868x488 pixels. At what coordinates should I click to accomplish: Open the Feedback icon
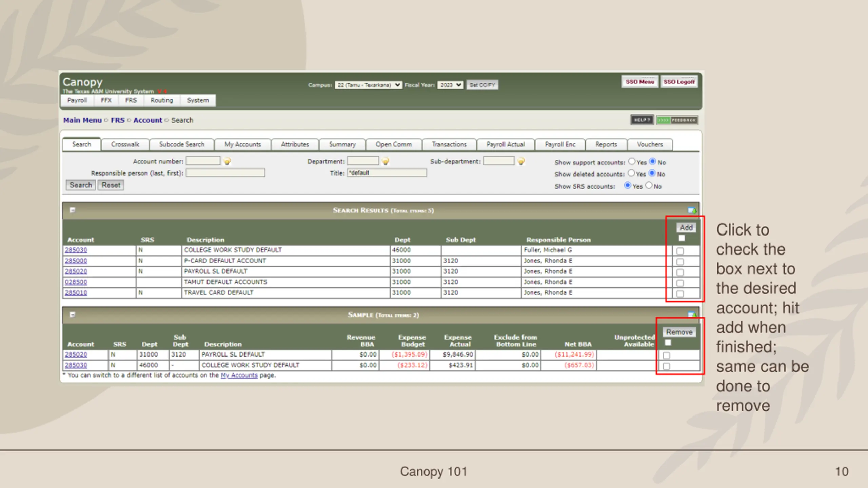[x=677, y=120]
